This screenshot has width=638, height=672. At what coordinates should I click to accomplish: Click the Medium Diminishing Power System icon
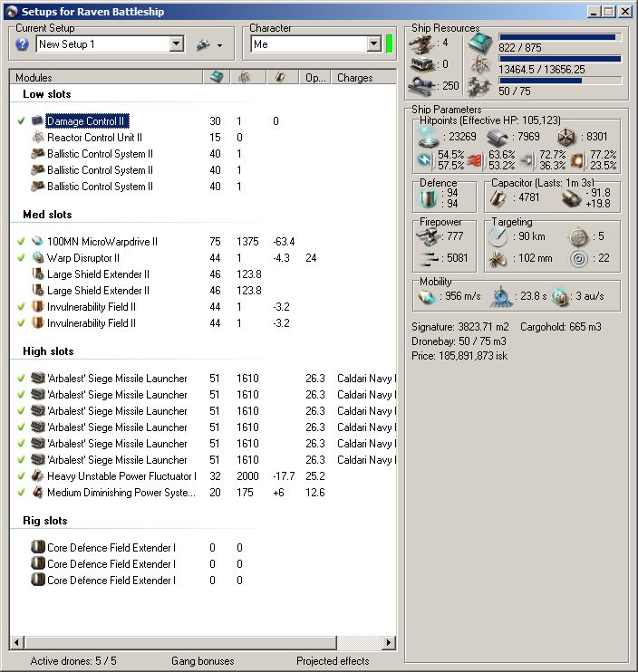pos(38,492)
